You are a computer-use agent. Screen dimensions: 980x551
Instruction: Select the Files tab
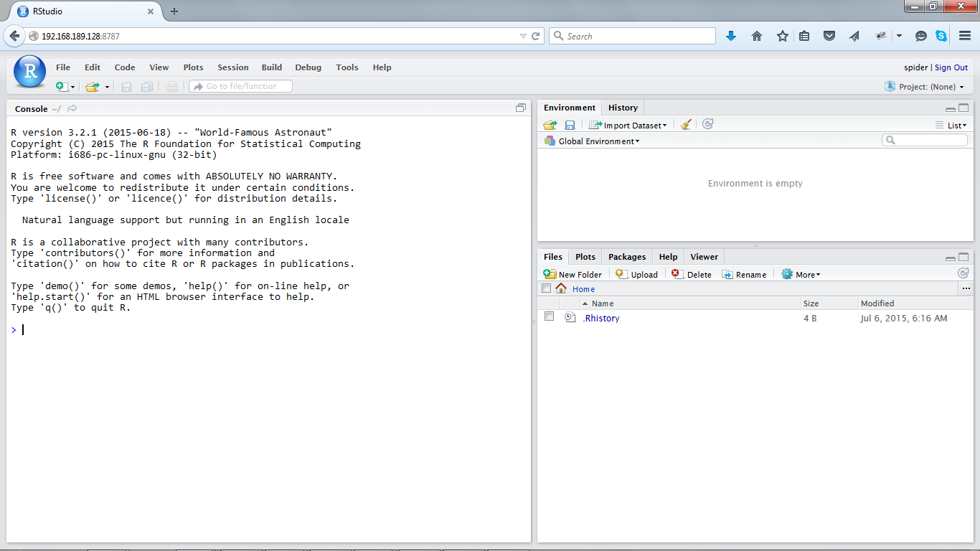[x=553, y=257]
